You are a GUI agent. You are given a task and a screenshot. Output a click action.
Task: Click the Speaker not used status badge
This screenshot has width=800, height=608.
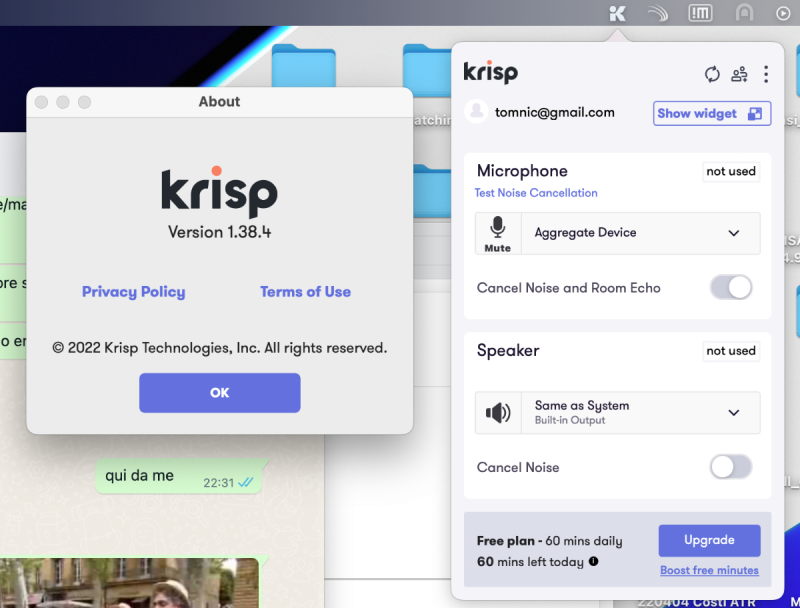[731, 351]
